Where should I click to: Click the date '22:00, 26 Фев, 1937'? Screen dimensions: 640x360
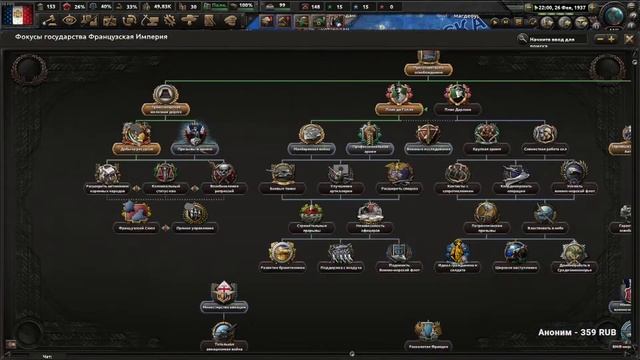561,7
